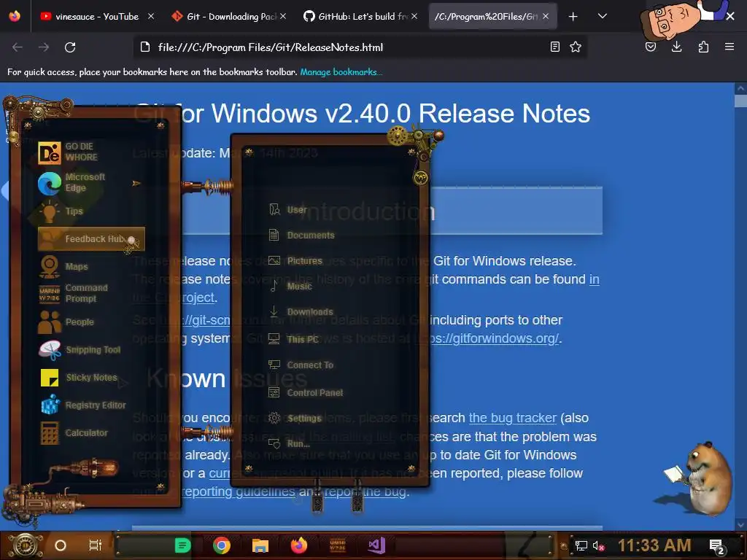Image resolution: width=747 pixels, height=560 pixels.
Task: Launch Feedback Hub from start menu
Action: tap(91, 239)
